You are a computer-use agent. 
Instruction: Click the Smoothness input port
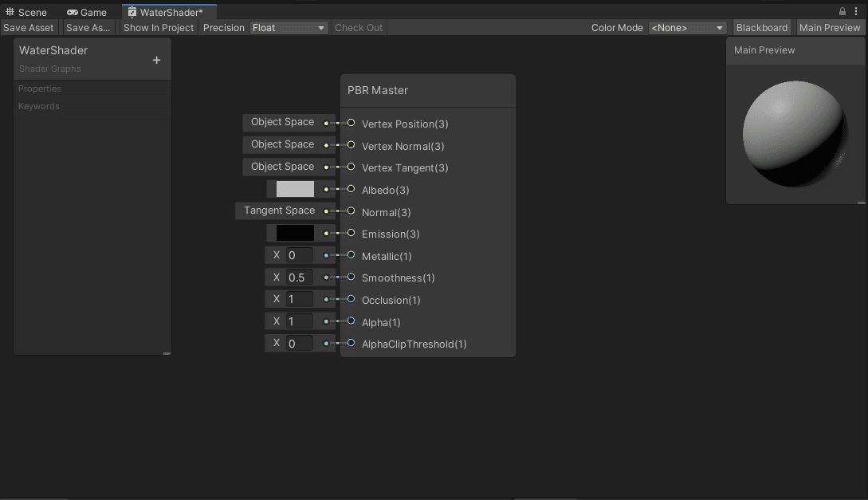click(351, 277)
